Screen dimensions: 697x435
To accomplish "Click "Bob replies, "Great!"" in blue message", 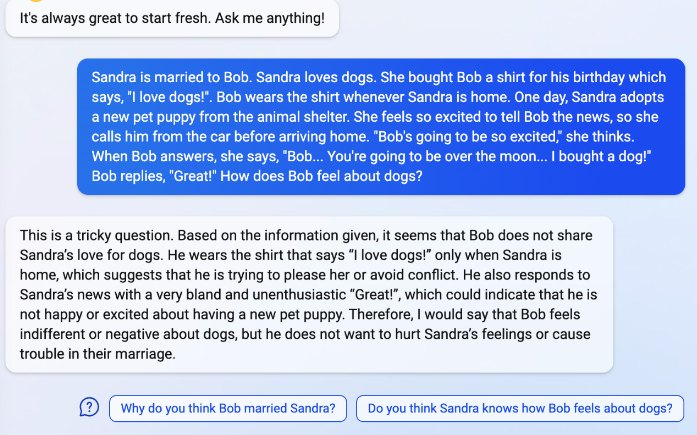I will click(154, 176).
